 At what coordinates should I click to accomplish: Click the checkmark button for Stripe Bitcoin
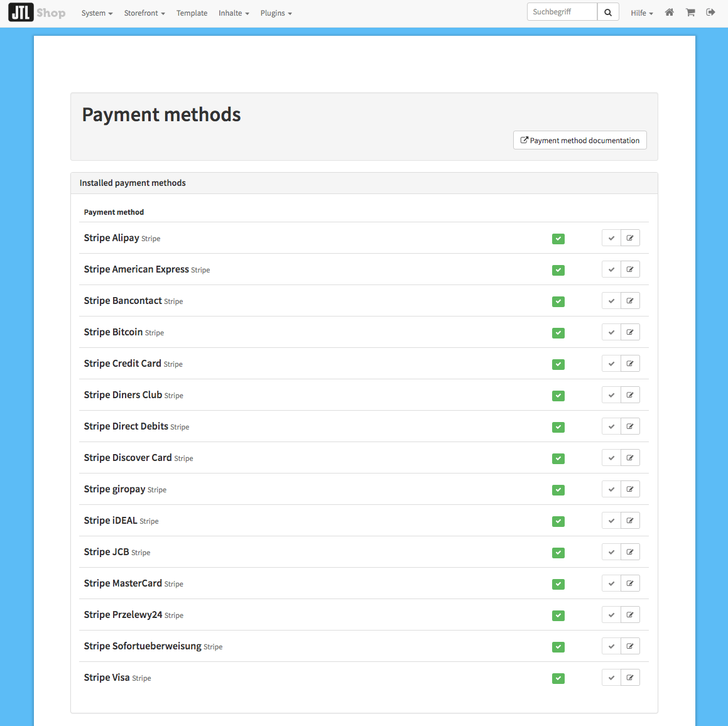point(611,332)
